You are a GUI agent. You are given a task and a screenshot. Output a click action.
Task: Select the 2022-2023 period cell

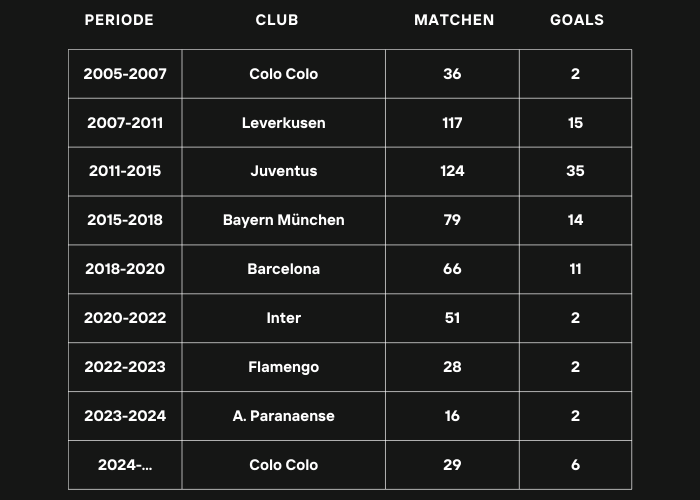[125, 367]
